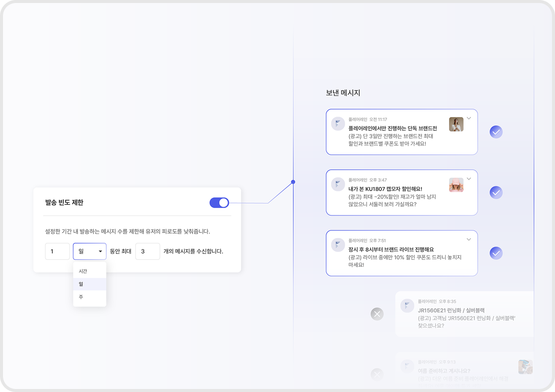Open the pink cap thumbnail in KU1807 message

coord(456,185)
